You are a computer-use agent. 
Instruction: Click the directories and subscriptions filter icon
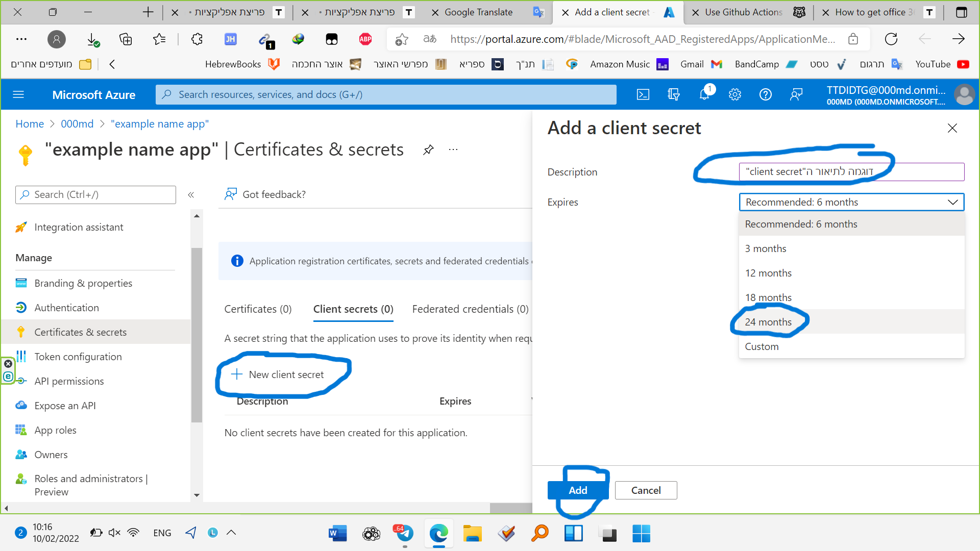click(x=674, y=94)
